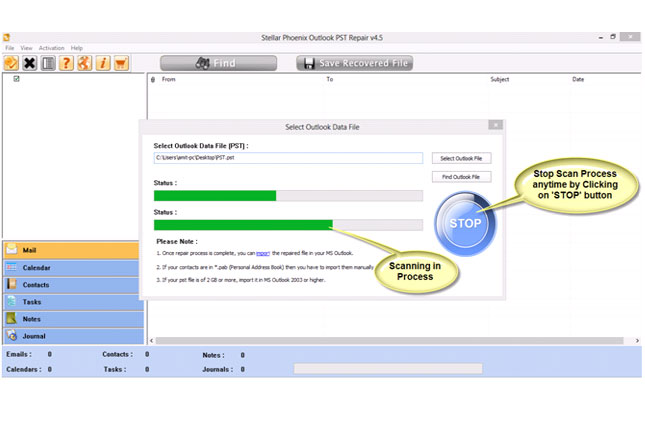The height and width of the screenshot is (421, 645).
Task: Click the black X stop toolbar icon
Action: pyautogui.click(x=30, y=63)
